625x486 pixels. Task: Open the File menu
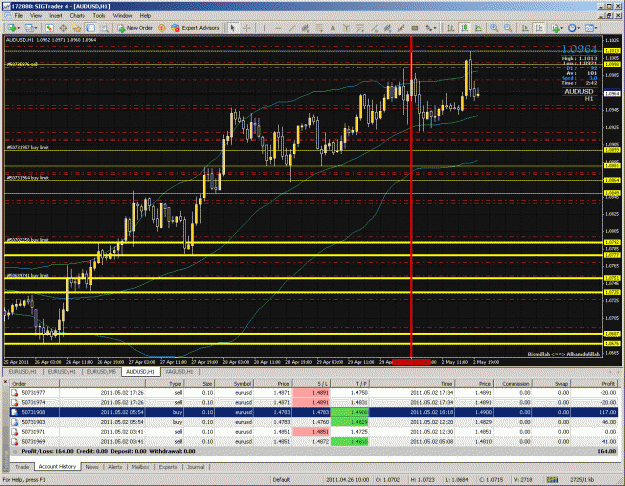pos(18,16)
